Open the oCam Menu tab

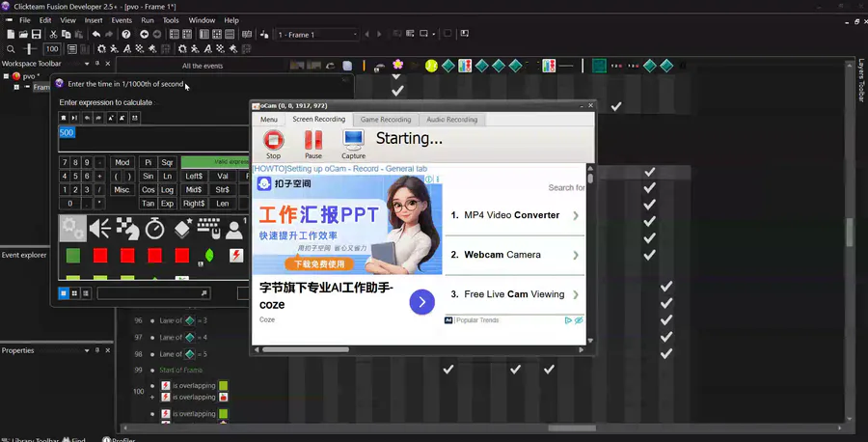point(269,119)
